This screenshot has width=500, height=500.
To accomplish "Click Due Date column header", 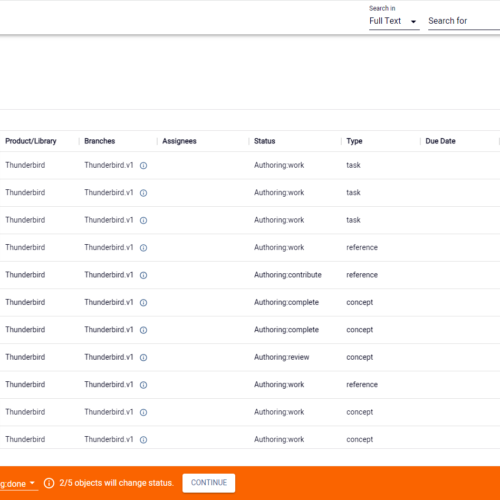I will pyautogui.click(x=440, y=141).
